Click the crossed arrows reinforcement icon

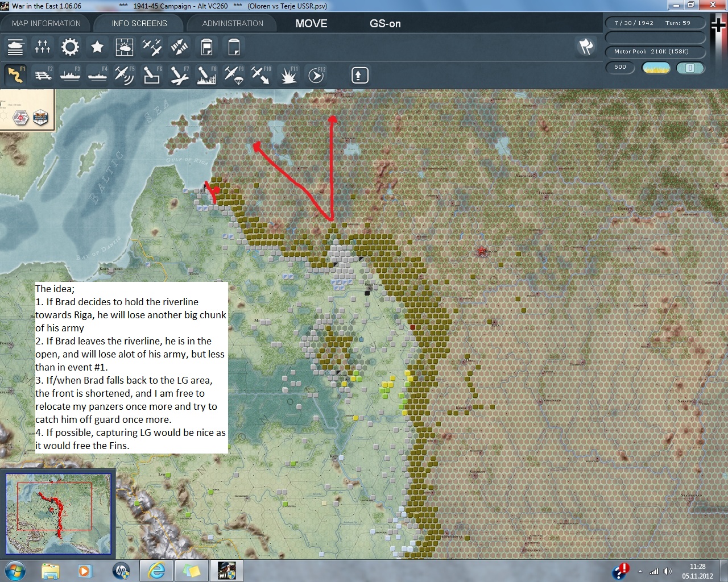(x=179, y=47)
